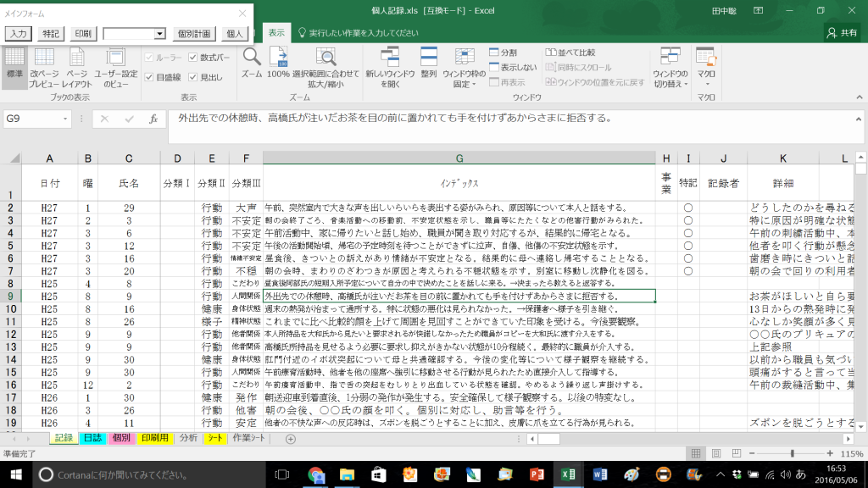
Task: Click 選択範囲に合わせて拡大/縮小 zoom to selection
Action: (x=325, y=68)
